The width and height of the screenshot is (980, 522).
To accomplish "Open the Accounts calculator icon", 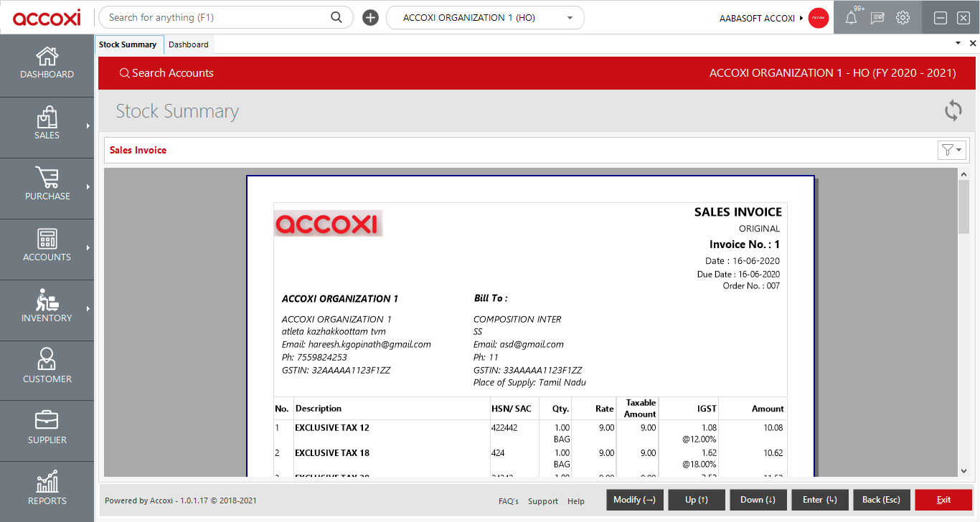I will pos(47,239).
